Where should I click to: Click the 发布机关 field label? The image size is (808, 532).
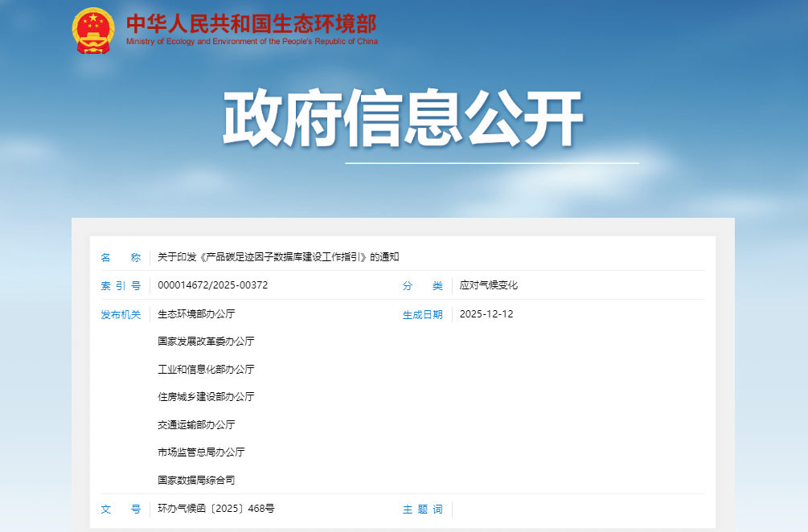(121, 315)
